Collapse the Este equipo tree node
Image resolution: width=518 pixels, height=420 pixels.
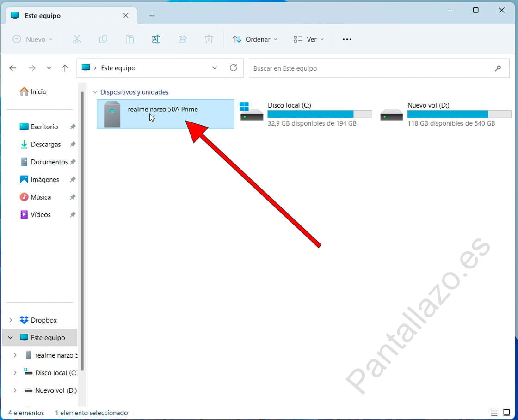coord(11,337)
